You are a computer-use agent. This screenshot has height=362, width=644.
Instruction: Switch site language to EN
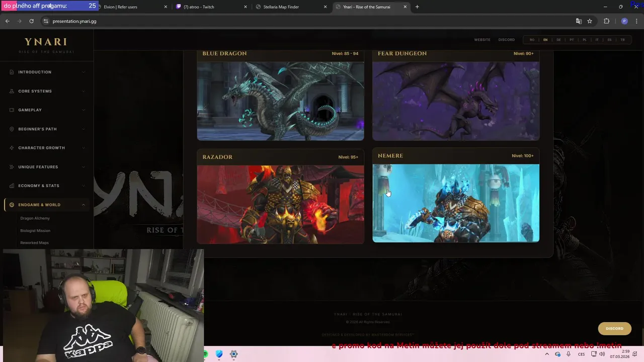click(545, 40)
